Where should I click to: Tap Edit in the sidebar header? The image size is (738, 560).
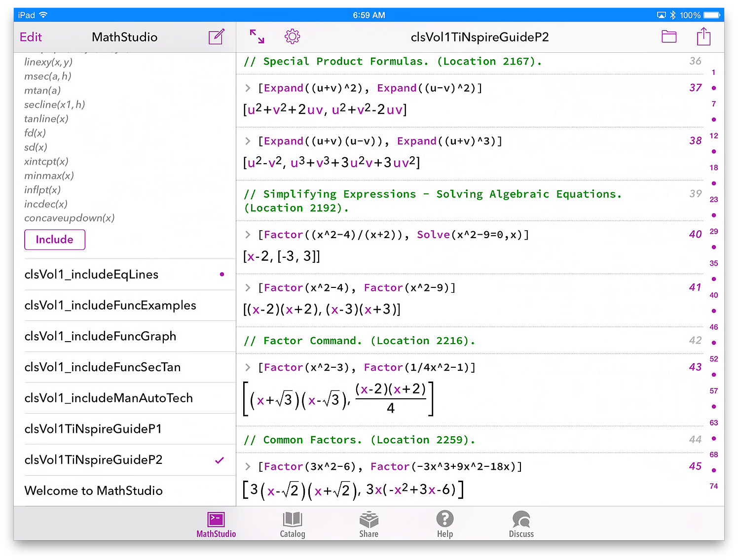[x=31, y=37]
